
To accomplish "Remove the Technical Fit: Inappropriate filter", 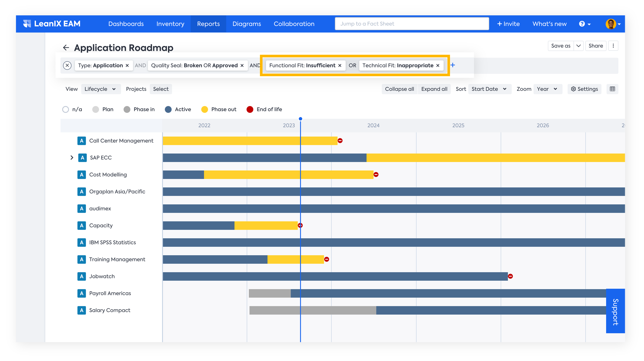I will click(x=438, y=65).
